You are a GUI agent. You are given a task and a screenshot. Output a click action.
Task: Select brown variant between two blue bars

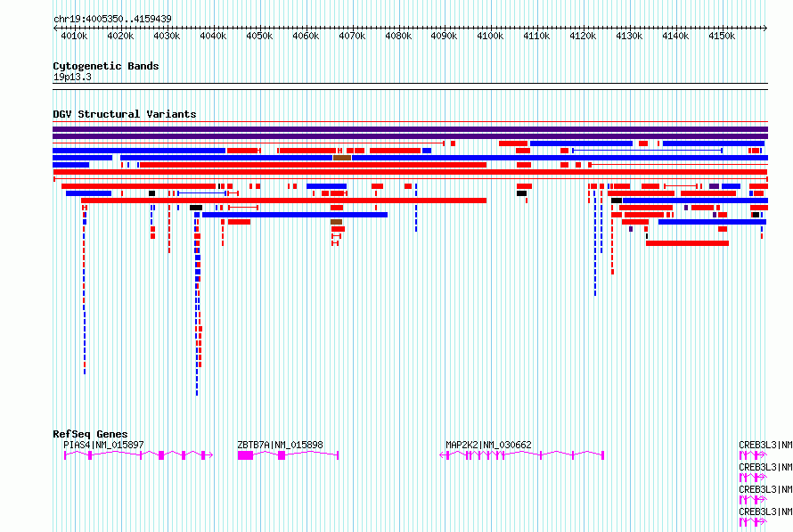[x=342, y=158]
